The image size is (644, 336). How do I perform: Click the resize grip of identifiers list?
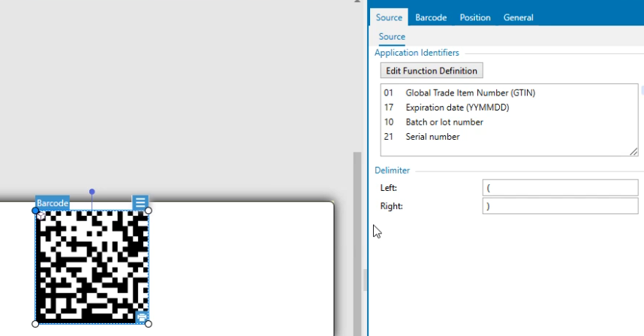(x=634, y=153)
